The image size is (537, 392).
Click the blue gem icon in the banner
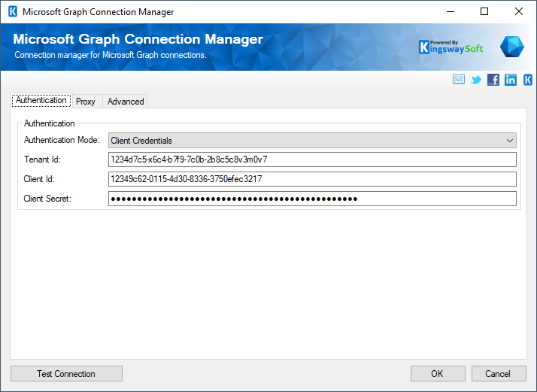coord(511,47)
